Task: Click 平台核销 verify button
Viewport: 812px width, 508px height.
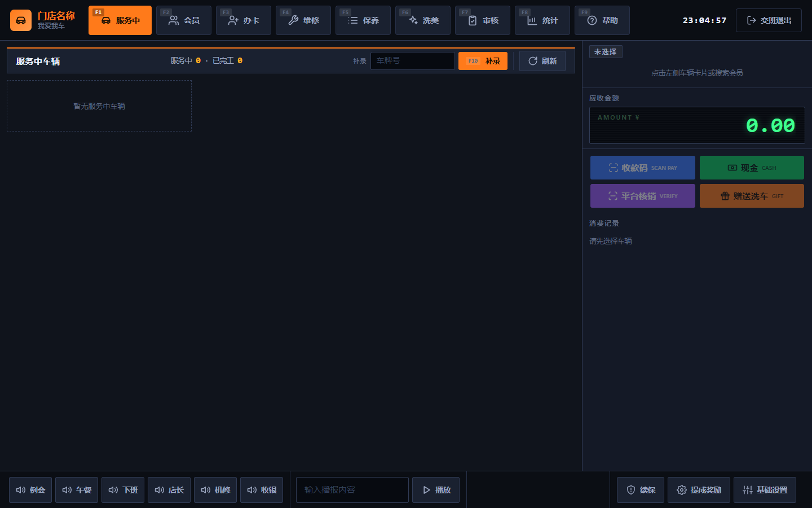Action: (x=643, y=196)
